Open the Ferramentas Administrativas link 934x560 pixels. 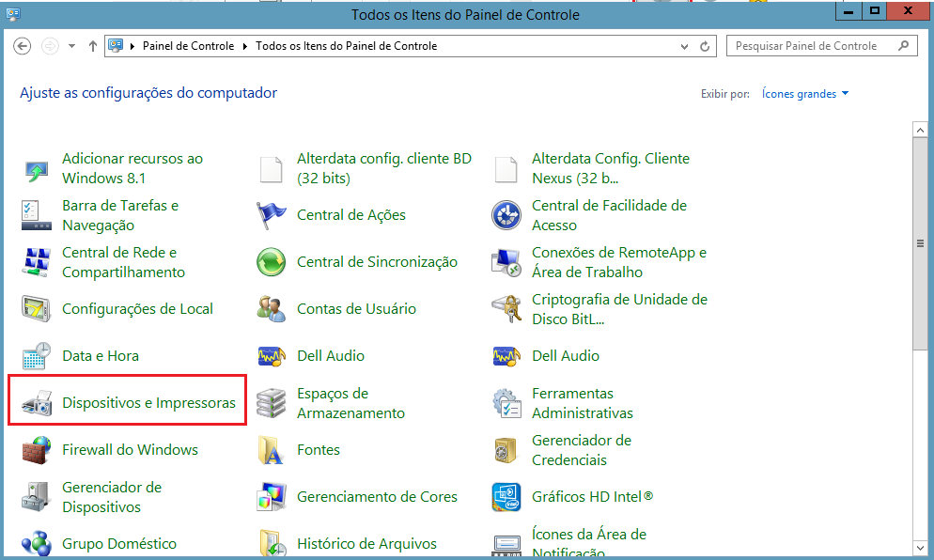point(582,403)
